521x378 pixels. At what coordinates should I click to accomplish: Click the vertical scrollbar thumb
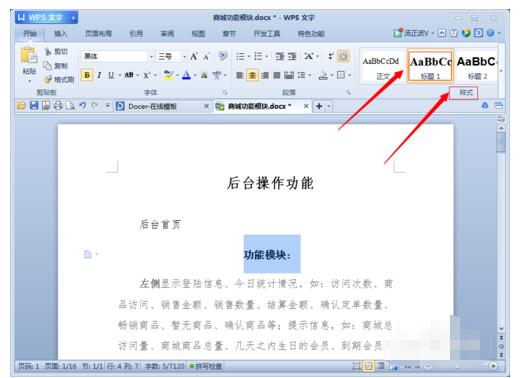tap(501, 142)
